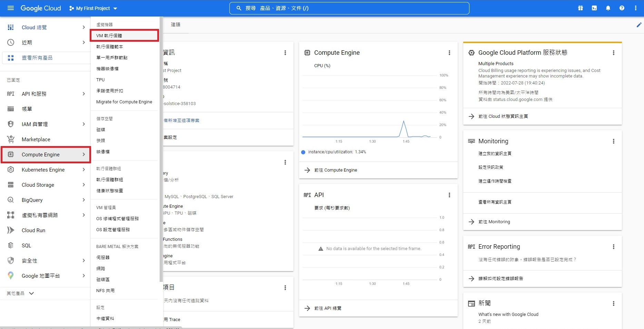Open the 新聞 card three-dot menu
This screenshot has width=644, height=329.
point(613,304)
